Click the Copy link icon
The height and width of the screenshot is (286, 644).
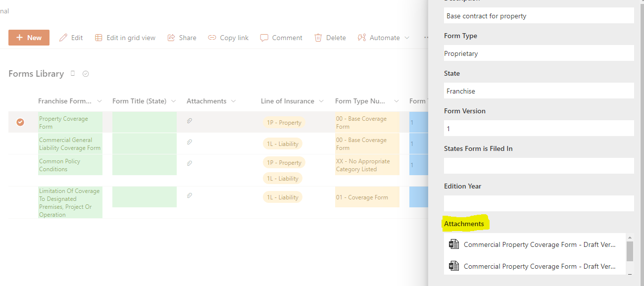click(x=212, y=37)
